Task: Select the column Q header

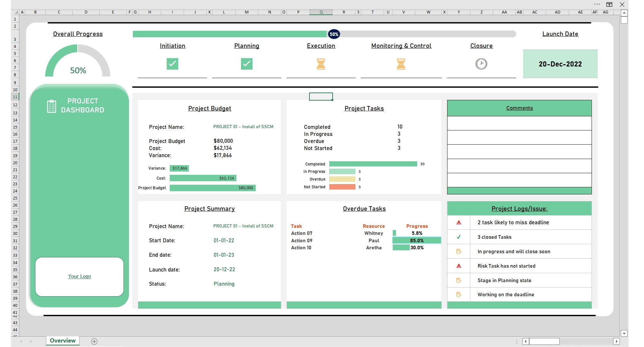Action: (x=320, y=12)
